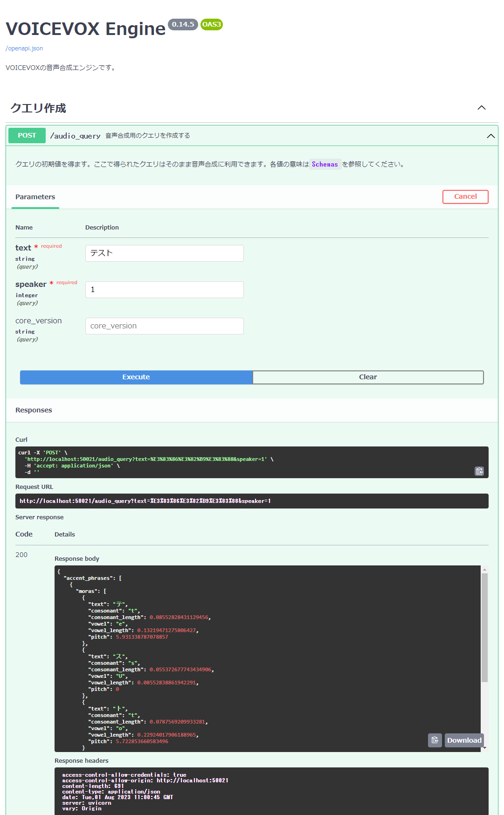Viewport: 504px width, 815px height.
Task: Click the response body scroll down arrow
Action: 484,748
